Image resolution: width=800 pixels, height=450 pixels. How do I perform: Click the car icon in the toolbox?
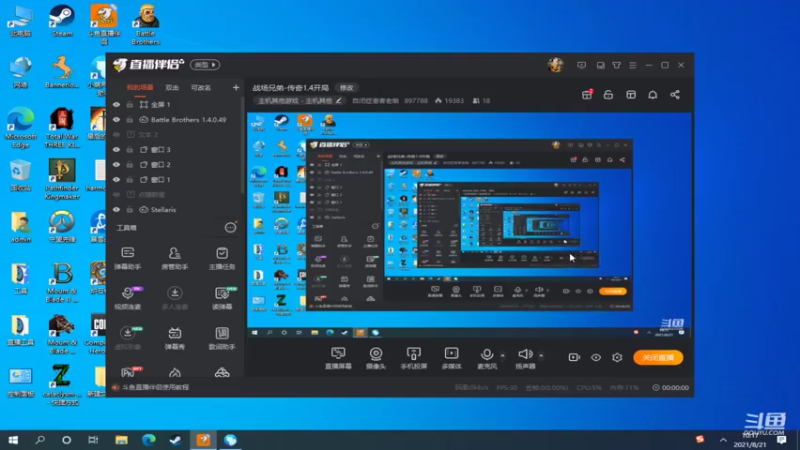point(222,373)
